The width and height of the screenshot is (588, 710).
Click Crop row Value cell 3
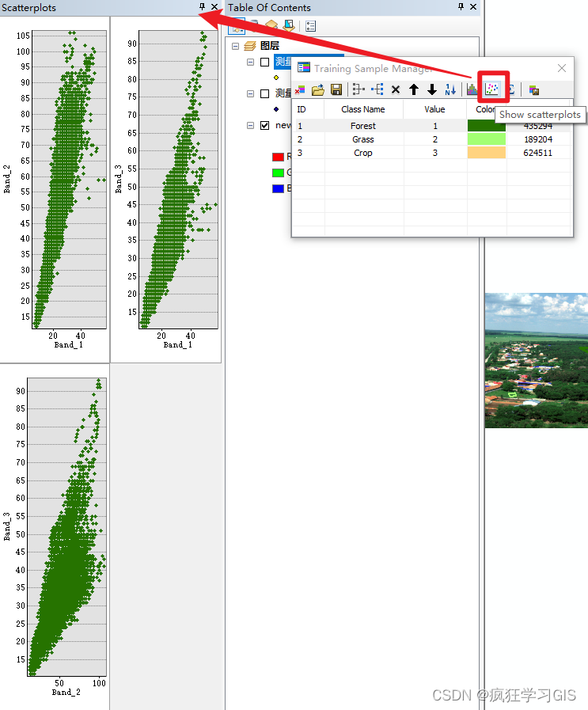pyautogui.click(x=435, y=153)
